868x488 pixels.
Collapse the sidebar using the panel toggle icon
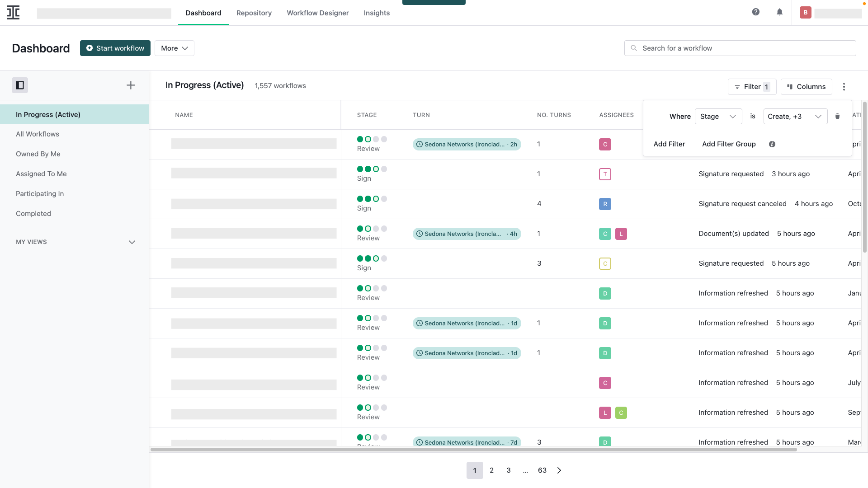click(20, 85)
